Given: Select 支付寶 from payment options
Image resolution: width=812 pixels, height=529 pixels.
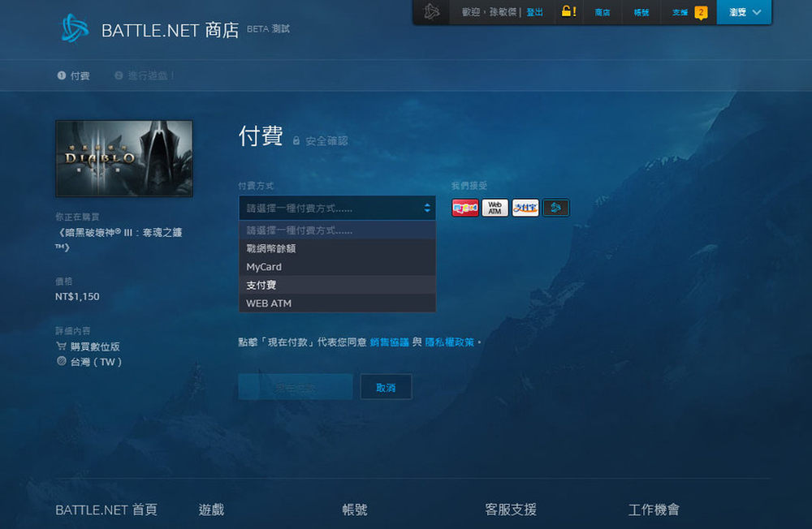Looking at the screenshot, I should click(337, 286).
